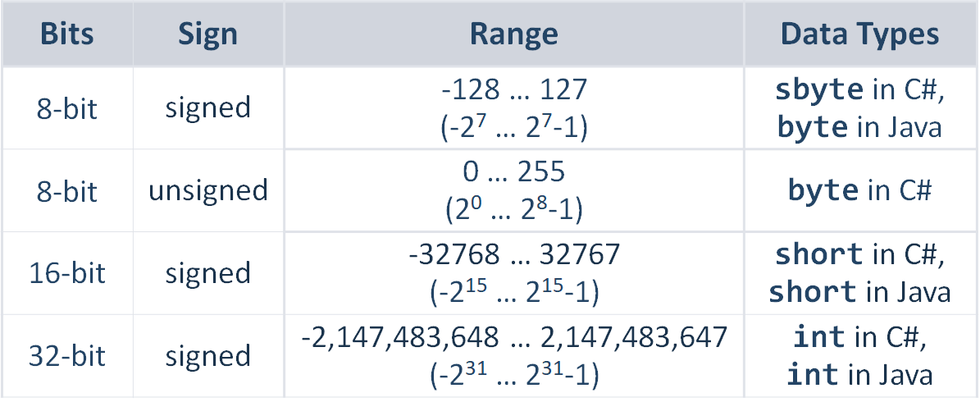The height and width of the screenshot is (402, 980).
Task: Click the unsigned sign cell
Action: 208,190
